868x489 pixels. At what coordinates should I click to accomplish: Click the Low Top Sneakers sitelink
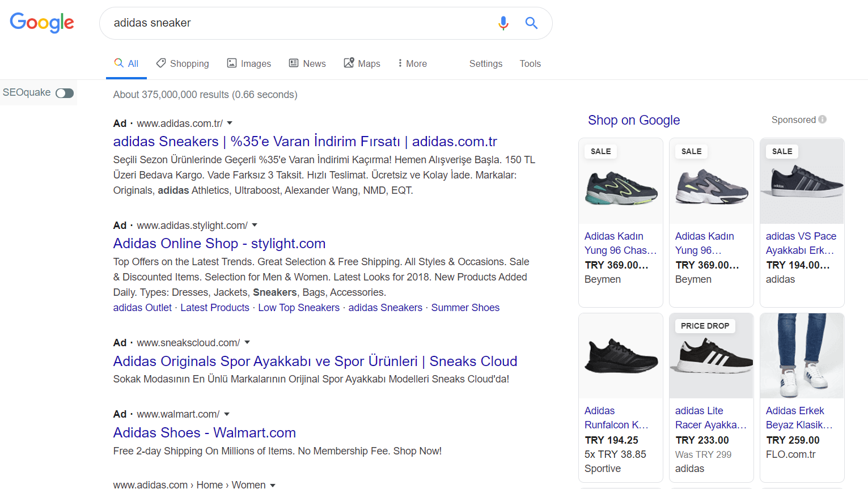299,308
